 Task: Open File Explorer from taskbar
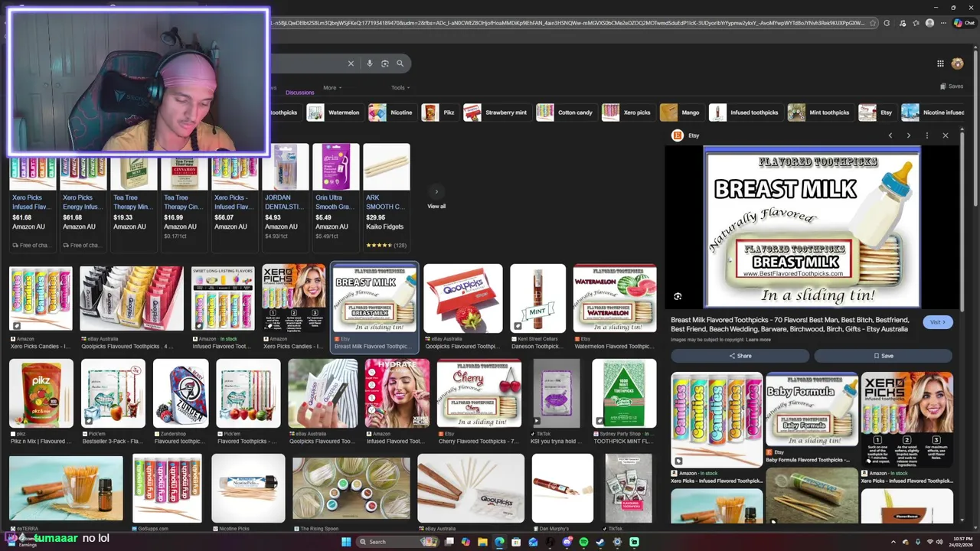coord(482,542)
